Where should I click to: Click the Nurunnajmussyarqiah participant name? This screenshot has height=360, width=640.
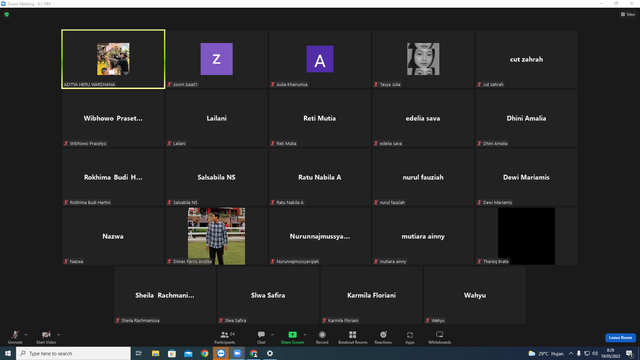(320, 236)
